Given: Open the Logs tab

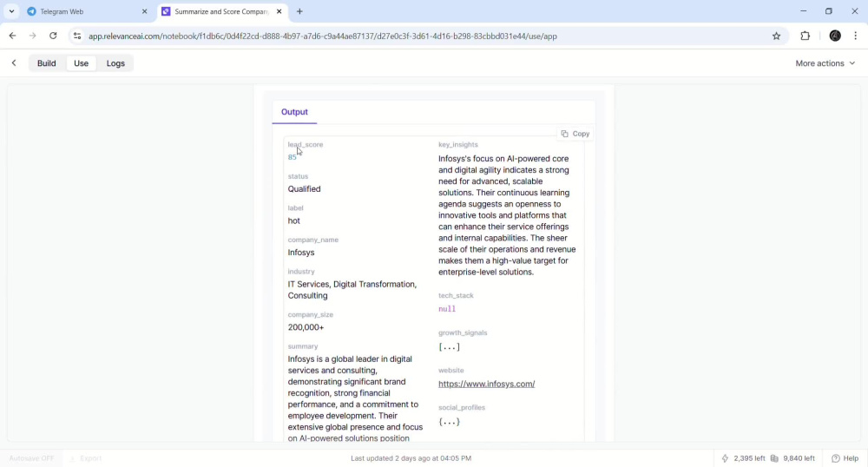Looking at the screenshot, I should tap(115, 63).
